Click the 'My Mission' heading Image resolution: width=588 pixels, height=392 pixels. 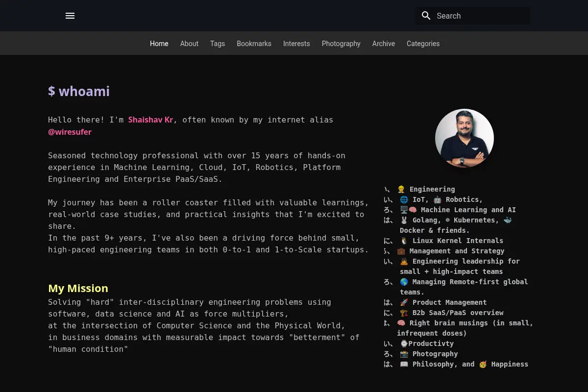coord(78,288)
